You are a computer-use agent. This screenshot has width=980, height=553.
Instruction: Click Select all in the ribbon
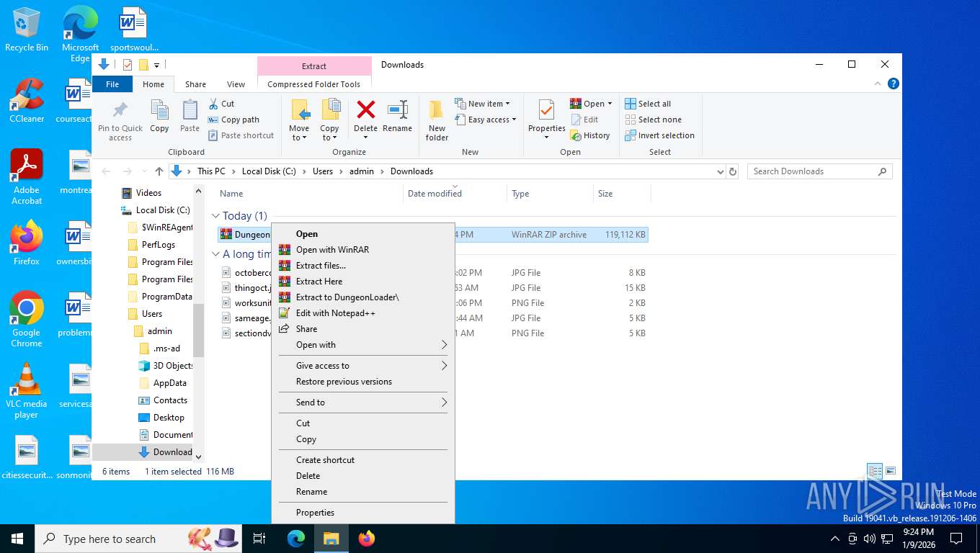[648, 104]
